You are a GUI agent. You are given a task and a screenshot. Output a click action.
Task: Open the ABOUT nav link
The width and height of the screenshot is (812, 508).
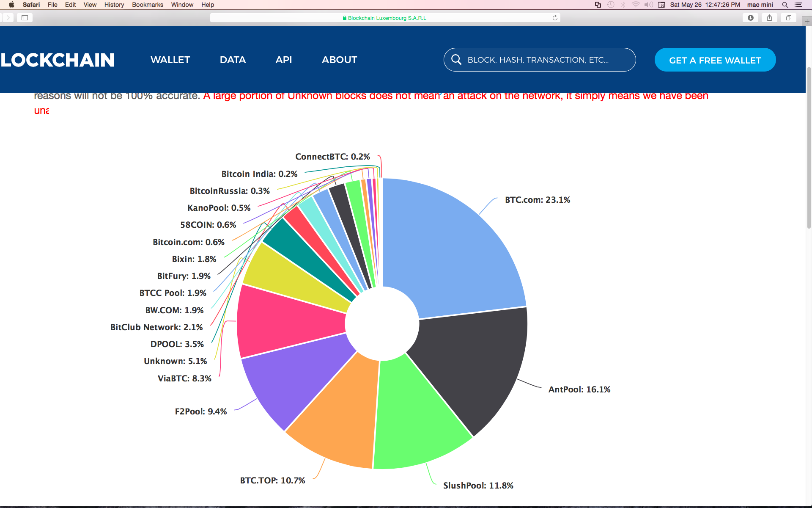coord(339,60)
